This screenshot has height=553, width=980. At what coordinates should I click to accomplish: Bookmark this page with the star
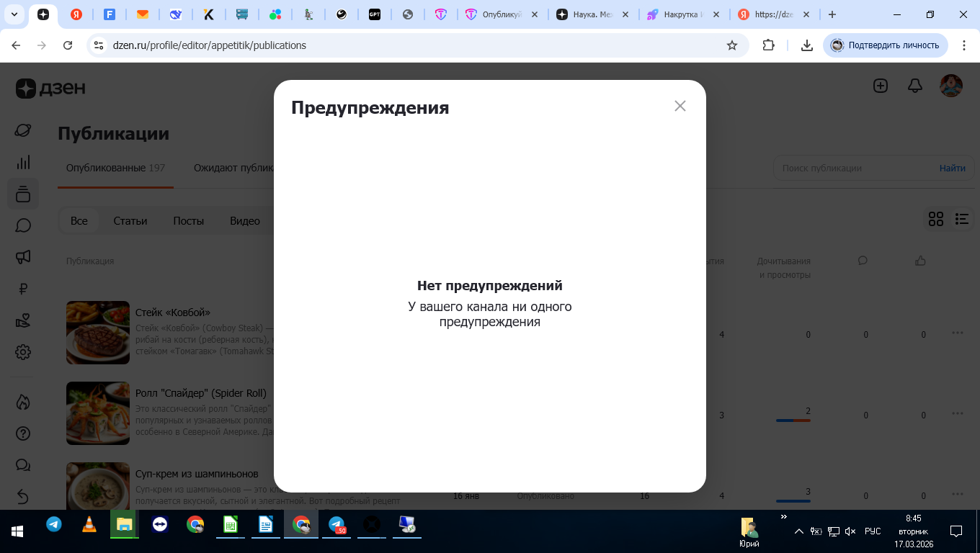click(732, 45)
